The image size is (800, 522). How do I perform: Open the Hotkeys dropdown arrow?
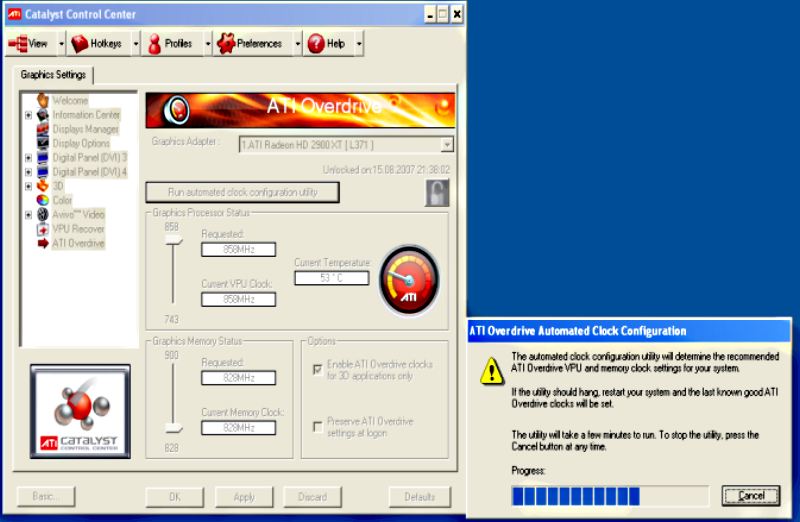point(136,44)
